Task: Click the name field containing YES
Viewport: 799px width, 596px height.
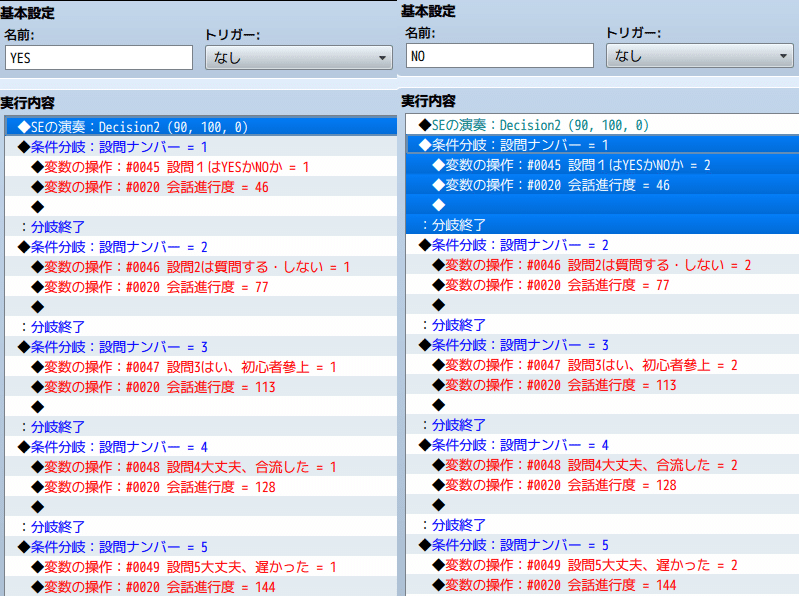Action: click(x=99, y=58)
